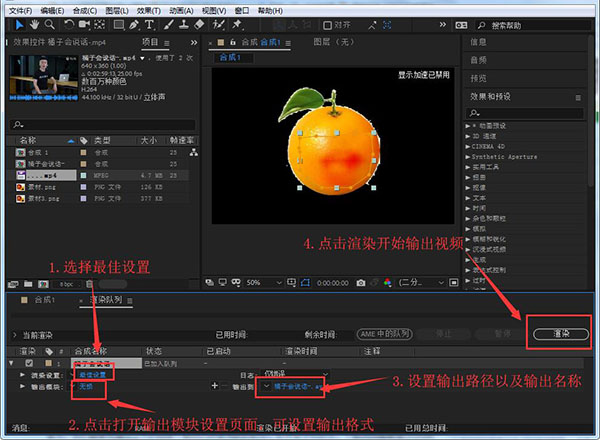The image size is (600, 440).
Task: Select the Type text tool
Action: click(x=149, y=25)
